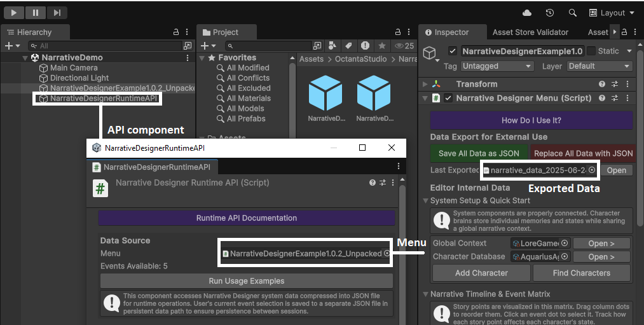Click the Hierarchy search field
Viewport: 644px width, 325px height.
tap(108, 46)
